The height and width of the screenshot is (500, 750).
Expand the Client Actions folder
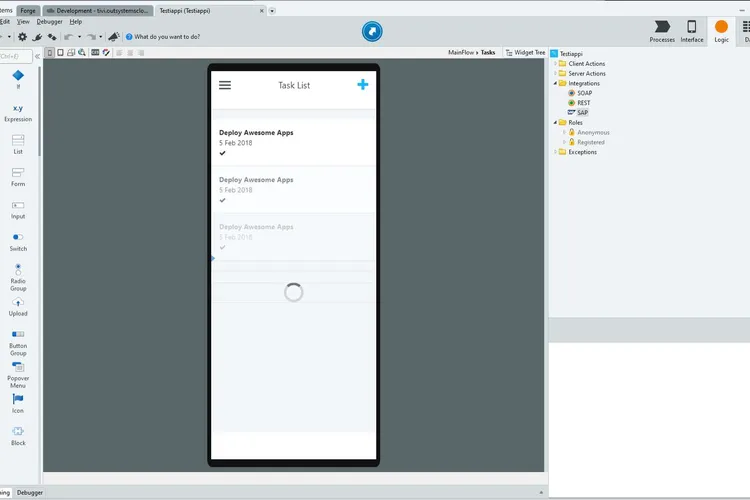[555, 63]
